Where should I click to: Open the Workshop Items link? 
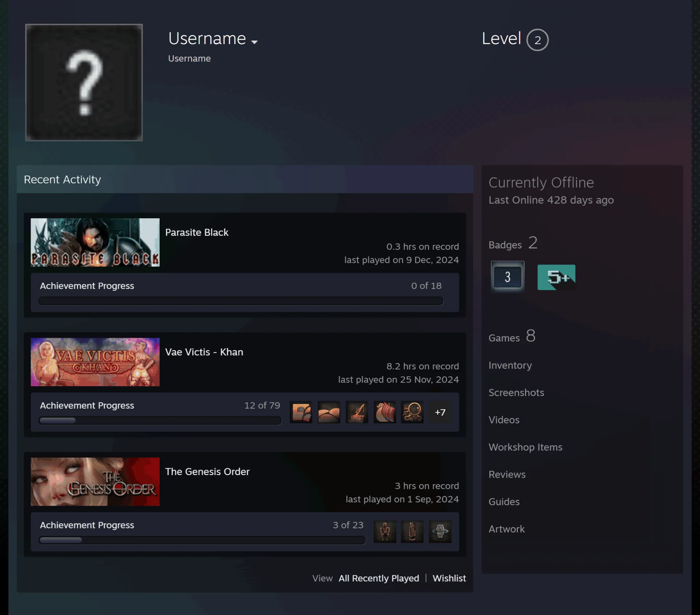[x=525, y=447]
